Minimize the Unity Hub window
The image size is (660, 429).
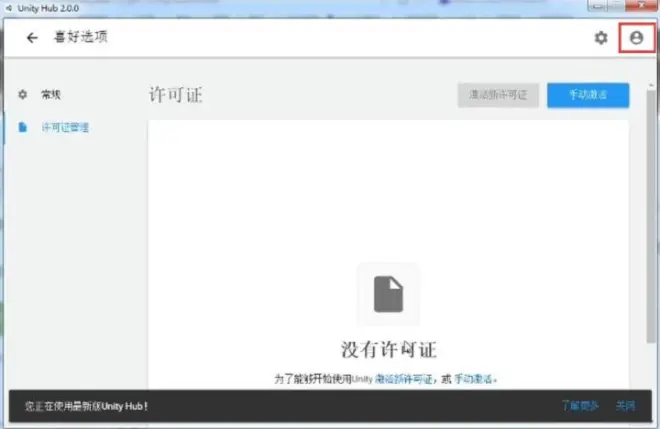tap(597, 5)
